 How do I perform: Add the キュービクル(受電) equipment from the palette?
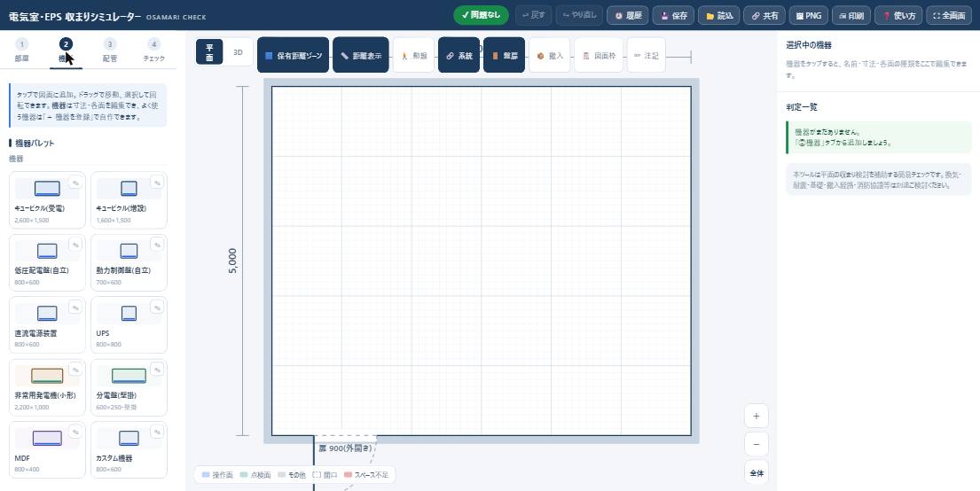tap(47, 200)
